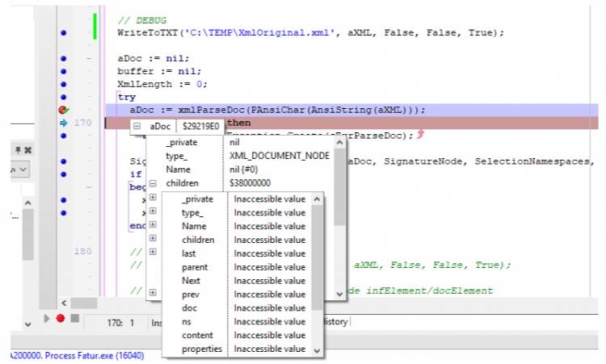Click scrollbar thumb of outer aDoc tooltip
The height and width of the screenshot is (364, 606).
click(339, 187)
